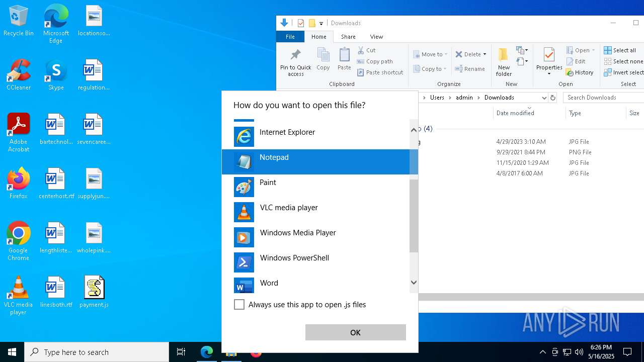Click the volume icon in system tray
This screenshot has height=362, width=644.
click(x=579, y=352)
